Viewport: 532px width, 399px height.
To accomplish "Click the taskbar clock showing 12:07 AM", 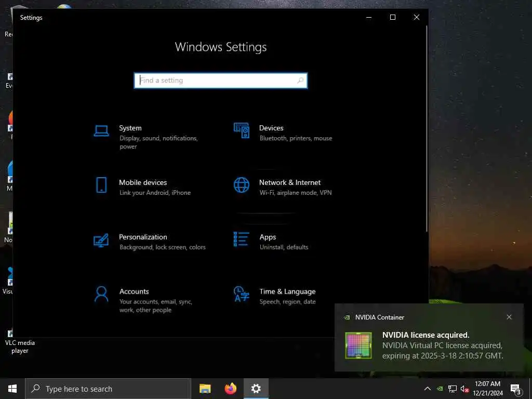I will tap(487, 389).
